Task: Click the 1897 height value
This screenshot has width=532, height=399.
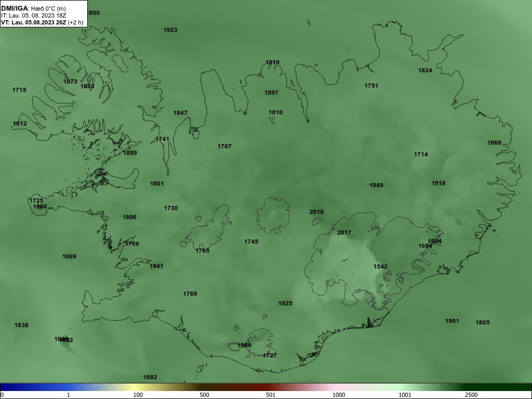Action: [x=271, y=93]
